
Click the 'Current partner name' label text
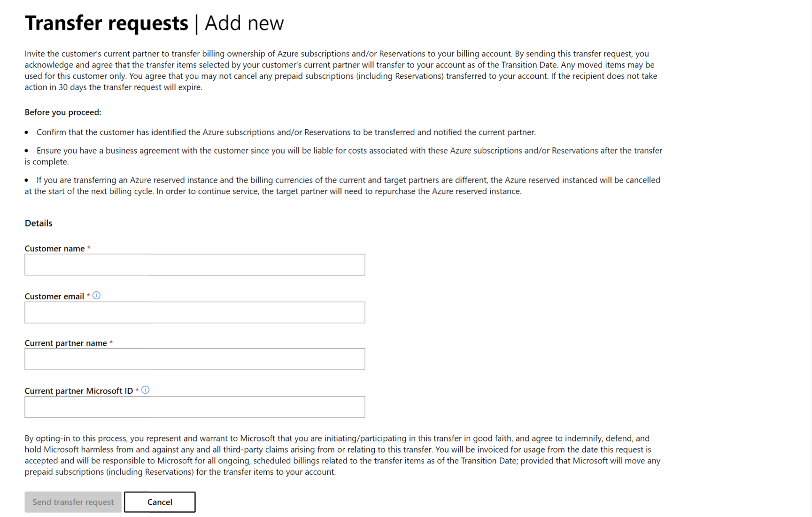[66, 343]
